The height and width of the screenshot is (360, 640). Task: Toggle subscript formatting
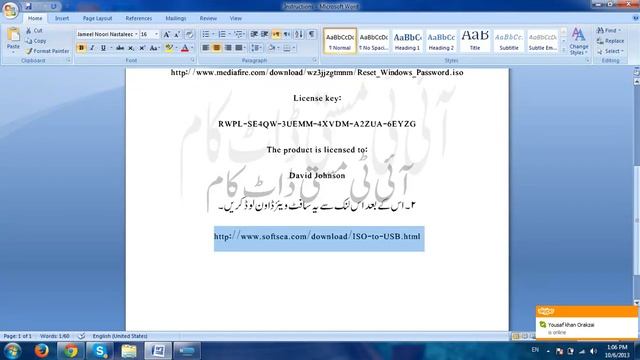(x=131, y=48)
